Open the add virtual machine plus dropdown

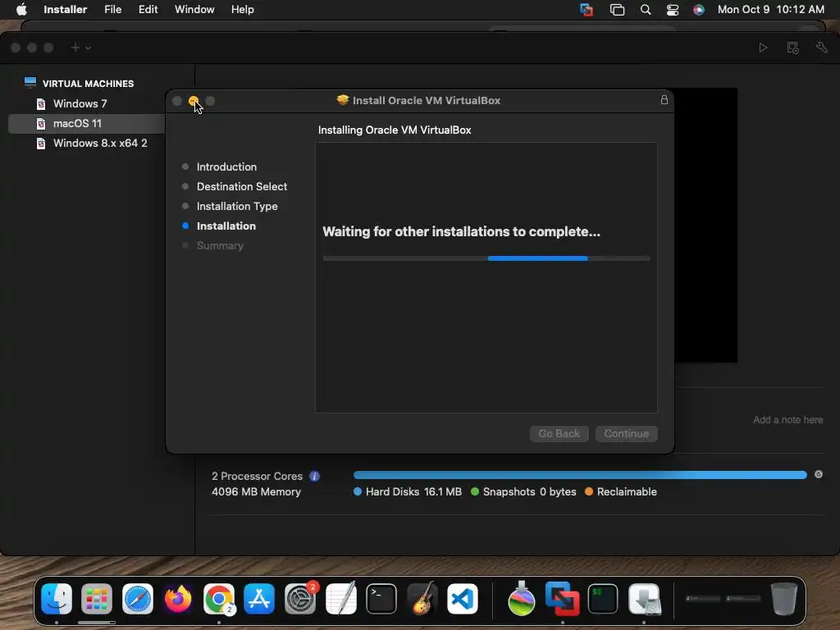[x=80, y=48]
